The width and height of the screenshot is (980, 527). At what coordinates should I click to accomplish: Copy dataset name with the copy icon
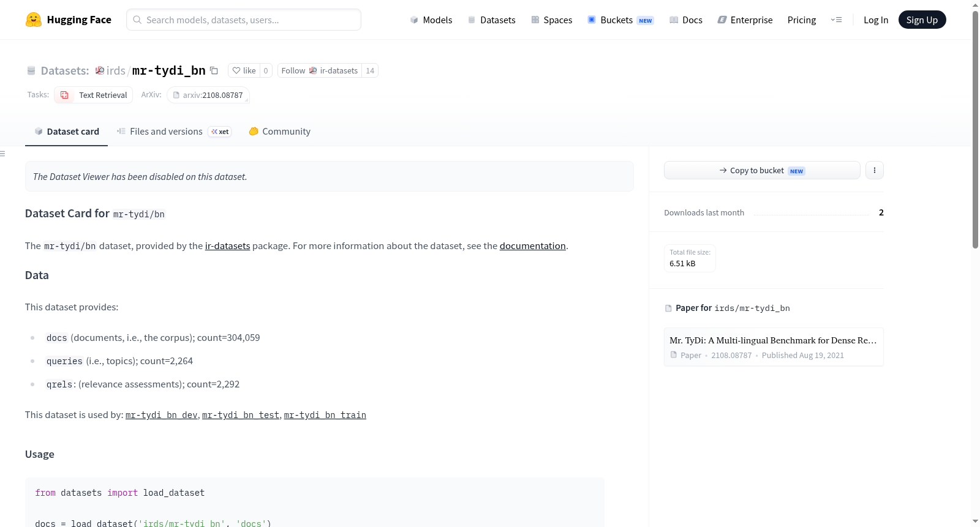[214, 70]
